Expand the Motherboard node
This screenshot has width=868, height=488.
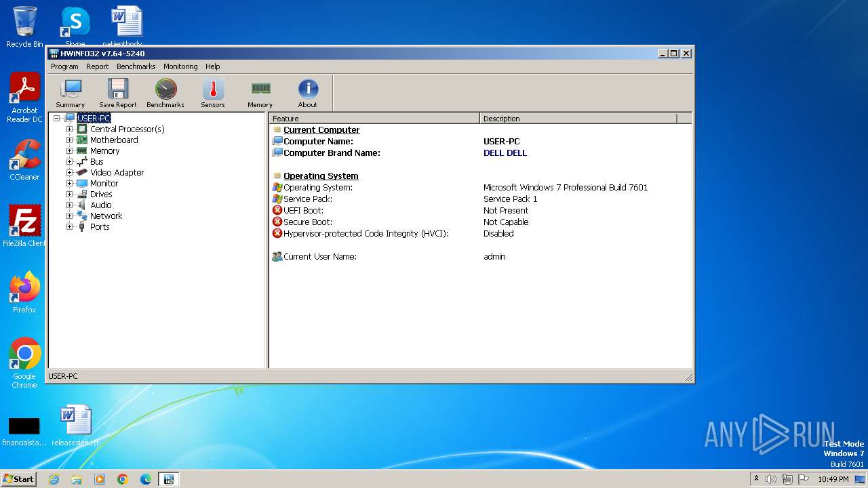point(69,140)
